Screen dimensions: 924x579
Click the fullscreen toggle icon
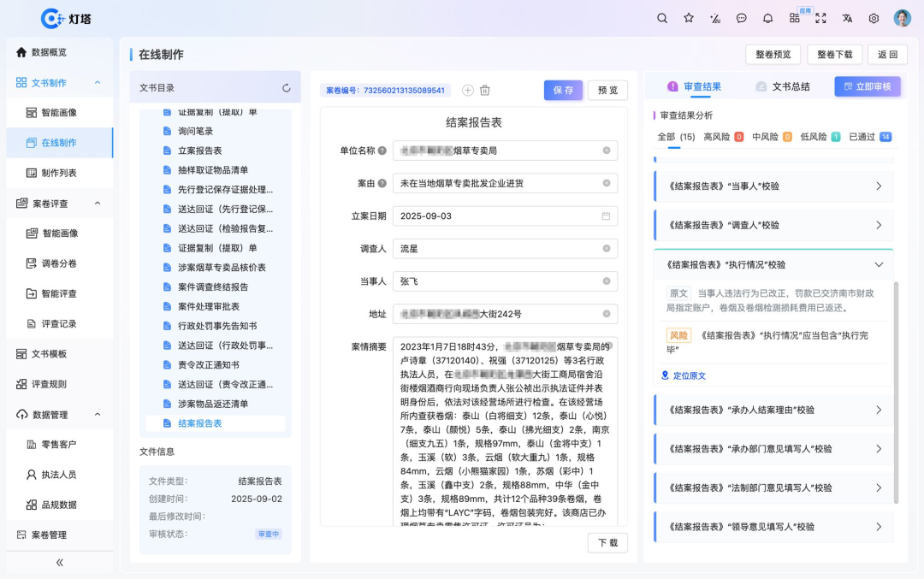pyautogui.click(x=821, y=18)
